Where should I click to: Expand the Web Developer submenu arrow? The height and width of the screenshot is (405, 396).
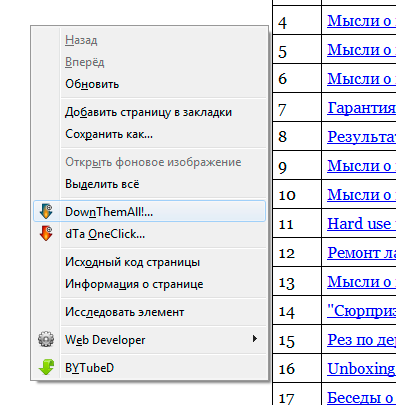pos(255,339)
